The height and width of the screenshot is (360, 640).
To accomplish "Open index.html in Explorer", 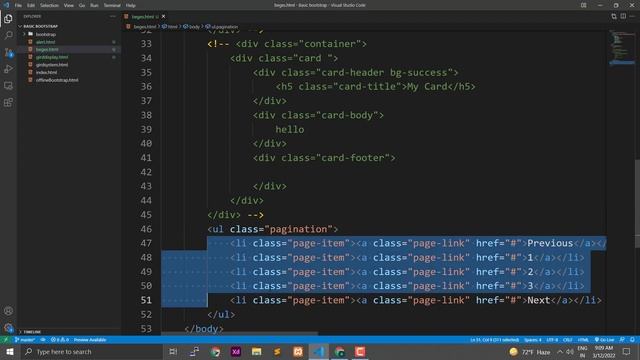I will coord(47,72).
